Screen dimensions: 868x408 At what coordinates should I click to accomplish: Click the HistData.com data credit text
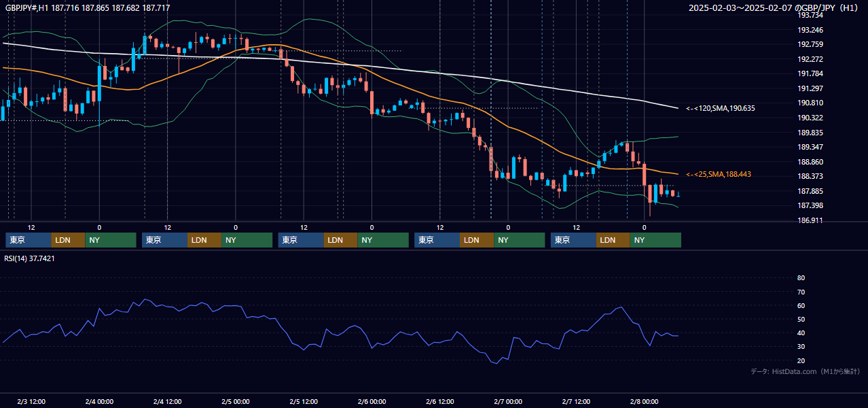coord(806,371)
